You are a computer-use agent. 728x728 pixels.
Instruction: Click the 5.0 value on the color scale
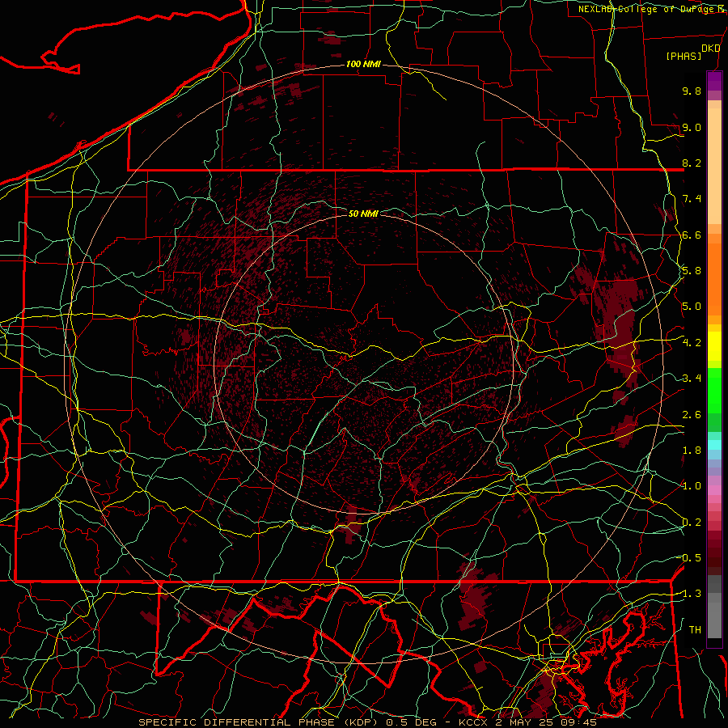(692, 307)
